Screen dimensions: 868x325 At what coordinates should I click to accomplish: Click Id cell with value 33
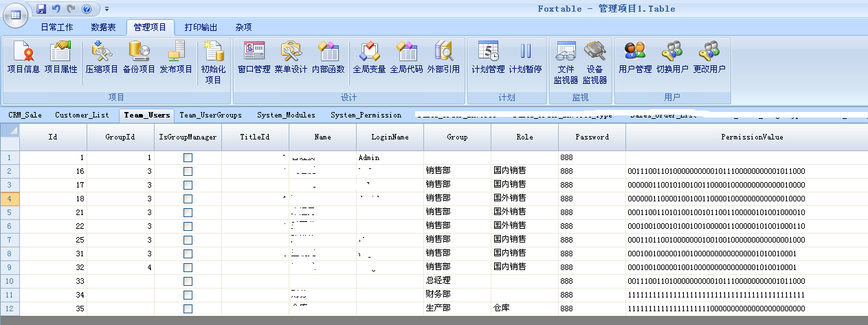53,281
